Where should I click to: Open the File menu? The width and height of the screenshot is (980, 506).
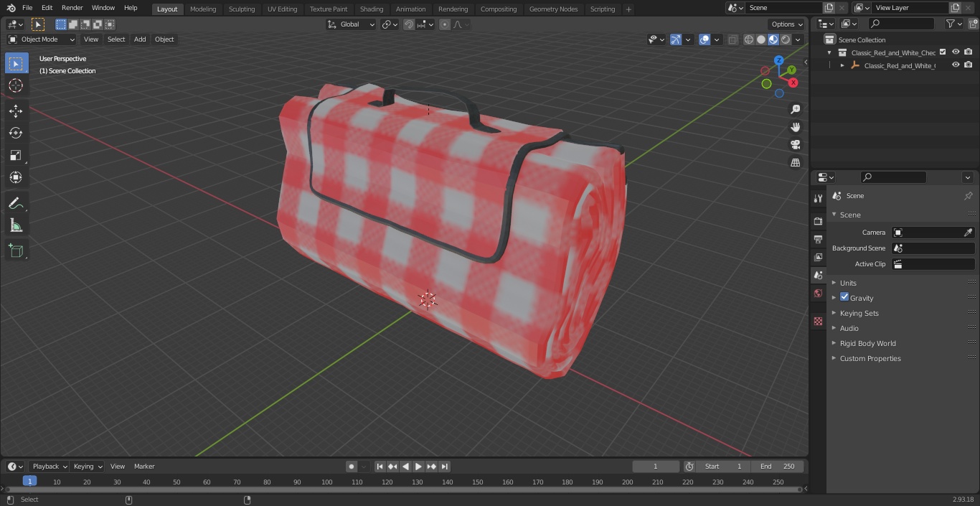point(27,8)
